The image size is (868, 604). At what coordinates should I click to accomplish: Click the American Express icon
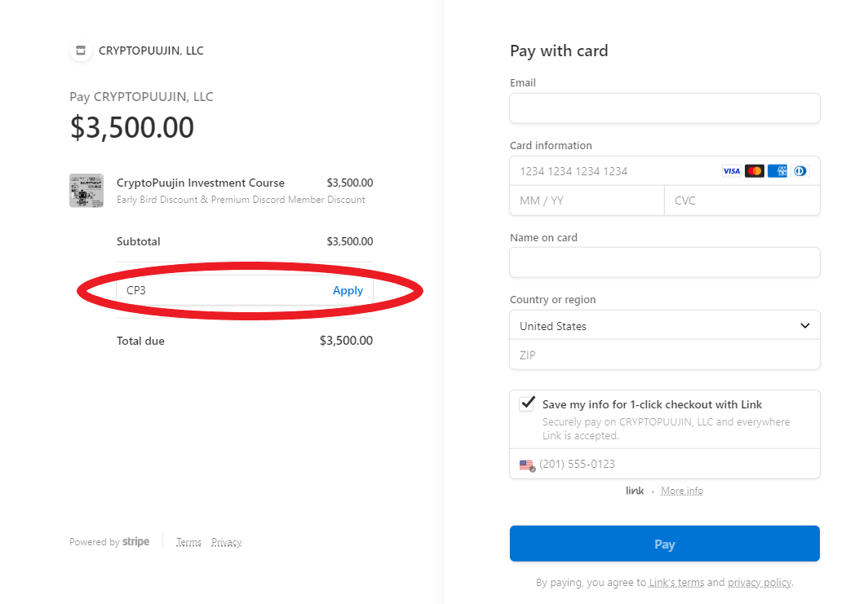tap(777, 171)
